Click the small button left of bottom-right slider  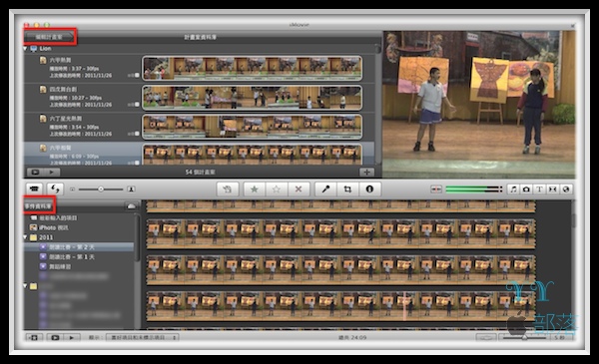(486, 337)
